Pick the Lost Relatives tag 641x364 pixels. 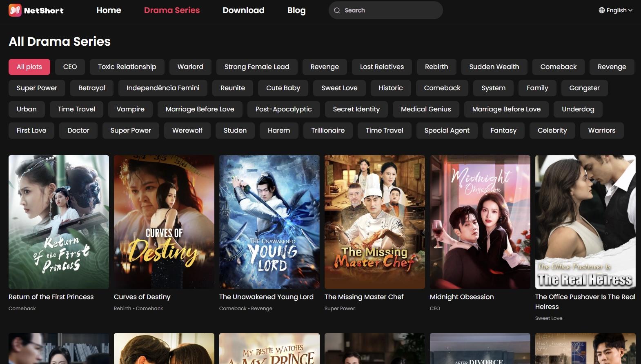[x=382, y=67]
